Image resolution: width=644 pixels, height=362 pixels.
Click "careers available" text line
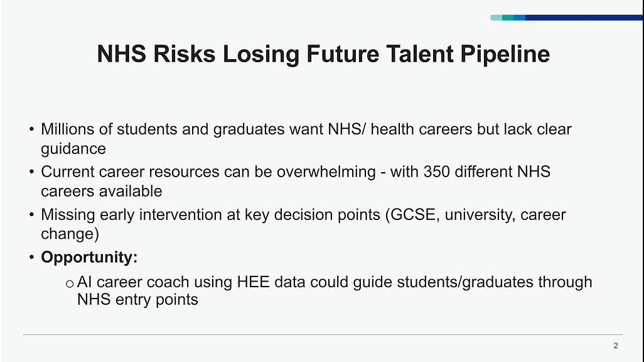click(x=102, y=191)
